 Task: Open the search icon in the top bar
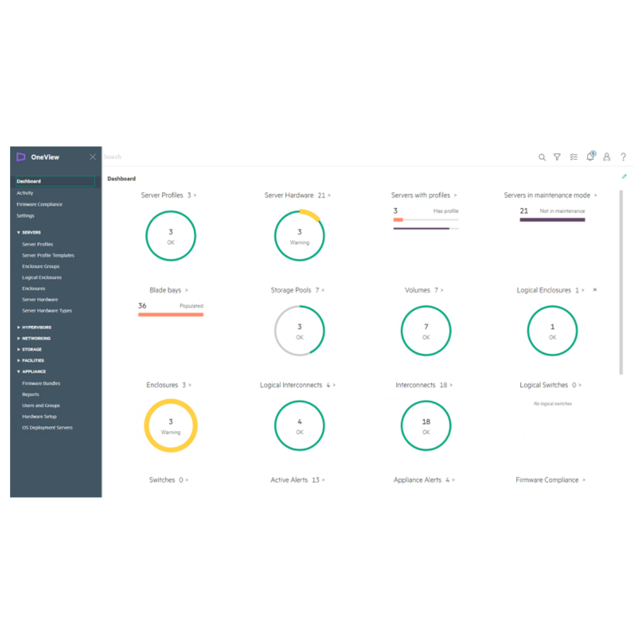[x=542, y=157]
